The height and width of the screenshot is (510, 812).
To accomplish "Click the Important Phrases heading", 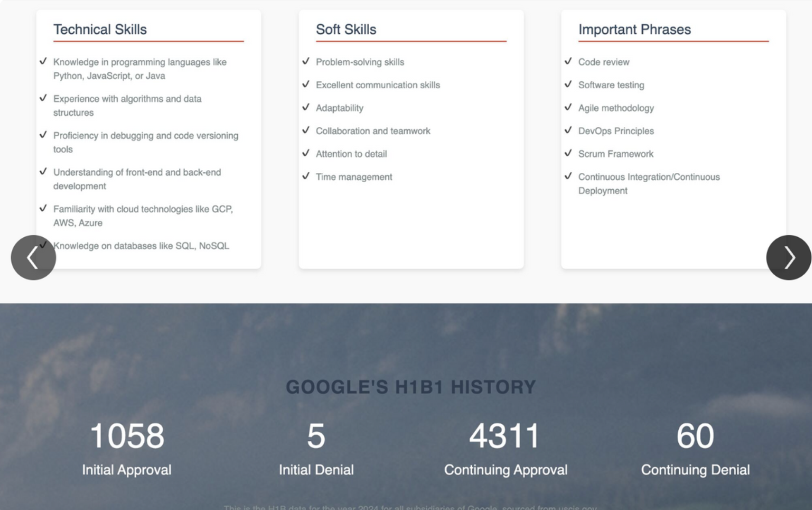I will click(x=634, y=30).
